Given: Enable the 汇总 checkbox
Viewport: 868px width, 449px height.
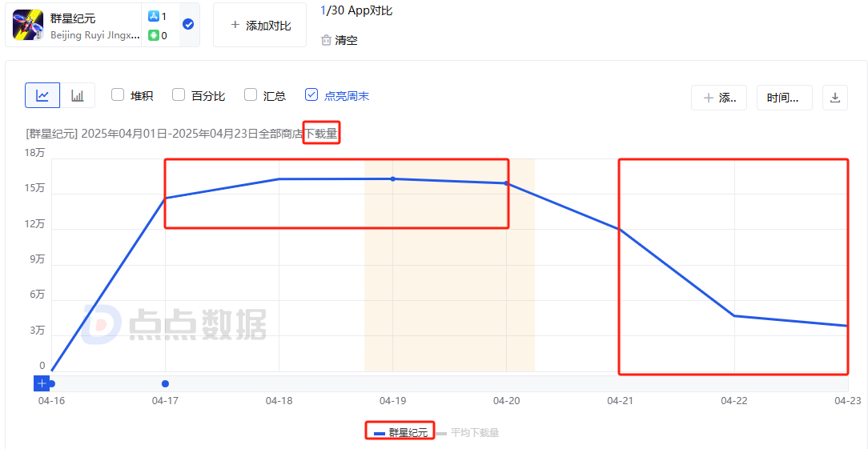Looking at the screenshot, I should [251, 94].
